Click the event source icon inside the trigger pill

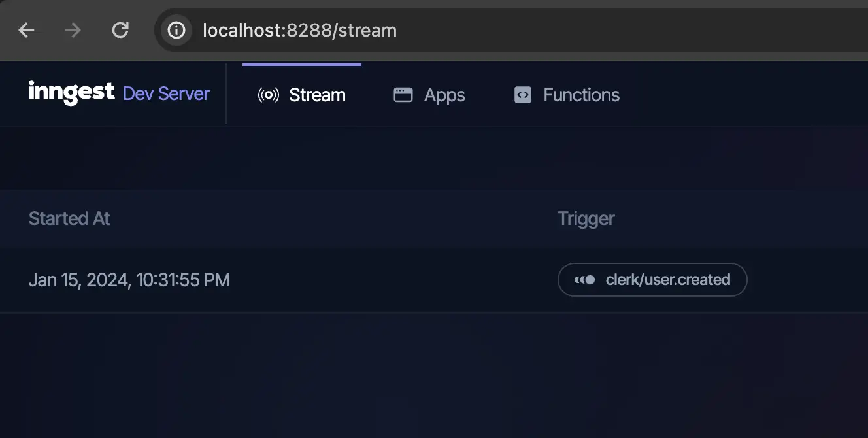[584, 280]
